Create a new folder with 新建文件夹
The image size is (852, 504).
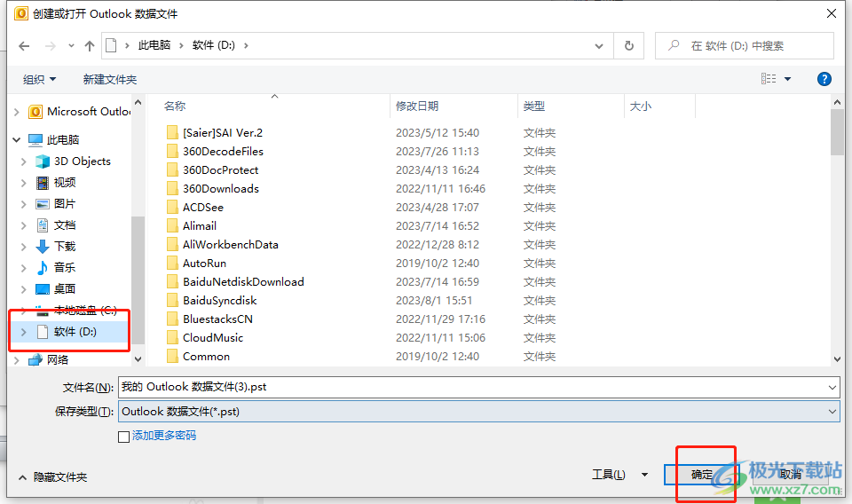point(110,79)
